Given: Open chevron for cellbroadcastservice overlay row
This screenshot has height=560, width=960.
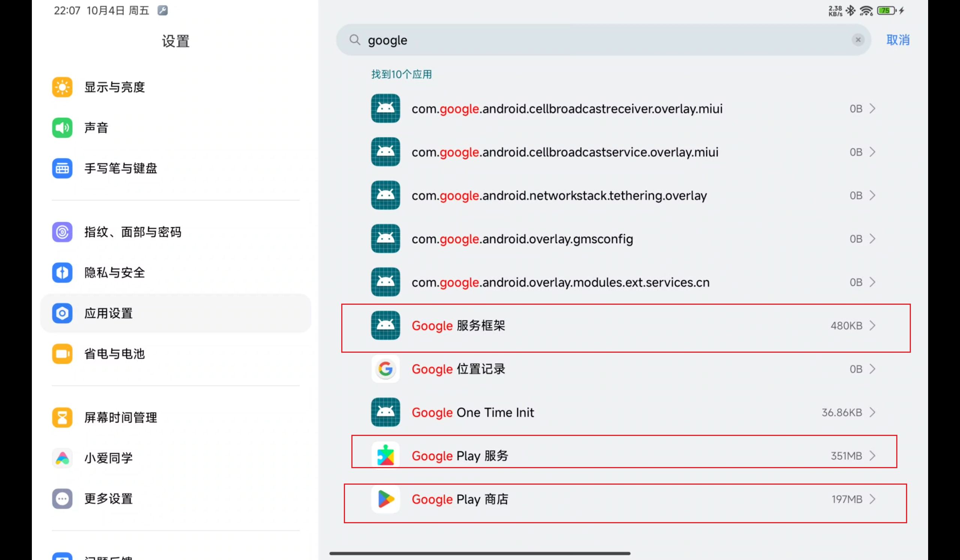Looking at the screenshot, I should tap(872, 152).
